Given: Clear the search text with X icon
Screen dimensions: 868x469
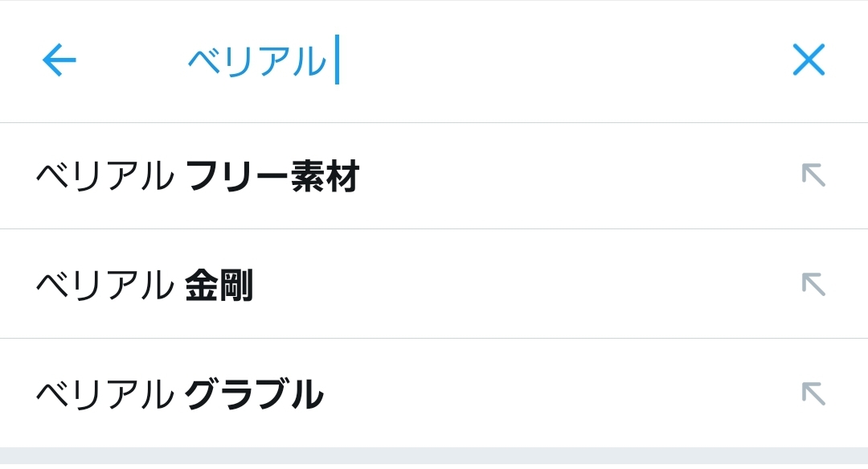Looking at the screenshot, I should 809,60.
